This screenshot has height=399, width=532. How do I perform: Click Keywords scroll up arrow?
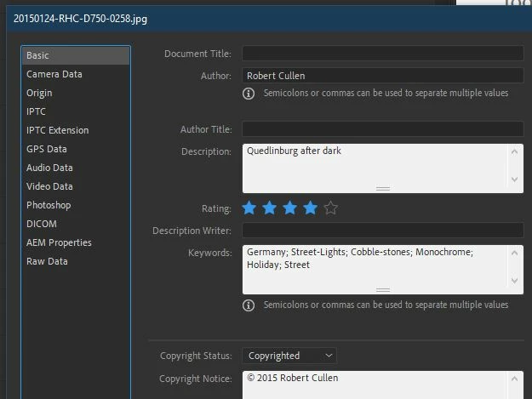click(514, 253)
